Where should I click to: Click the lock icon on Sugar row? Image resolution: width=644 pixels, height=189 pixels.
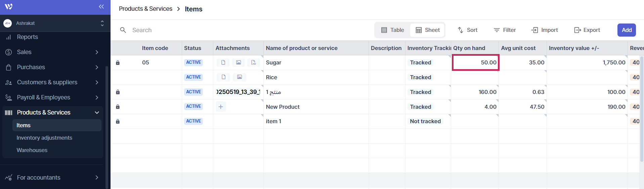118,63
